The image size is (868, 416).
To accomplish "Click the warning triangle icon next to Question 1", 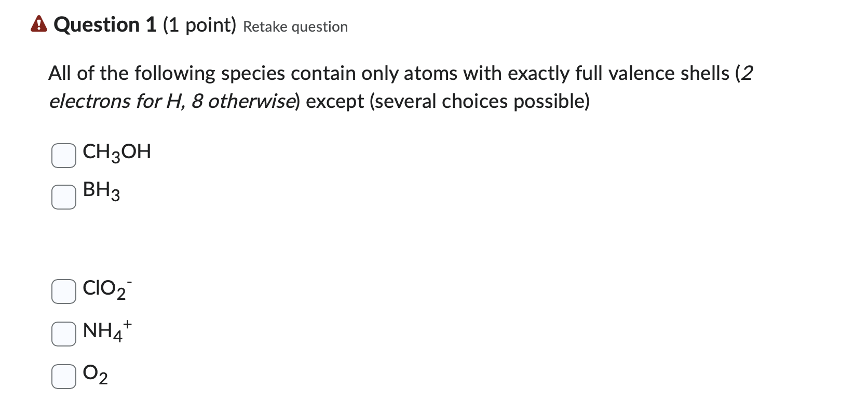I will pos(38,24).
